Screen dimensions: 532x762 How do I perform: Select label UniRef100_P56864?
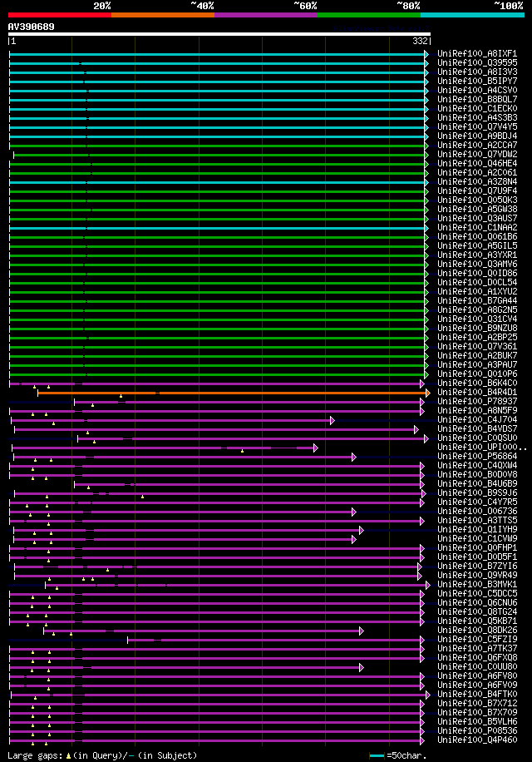477,457
